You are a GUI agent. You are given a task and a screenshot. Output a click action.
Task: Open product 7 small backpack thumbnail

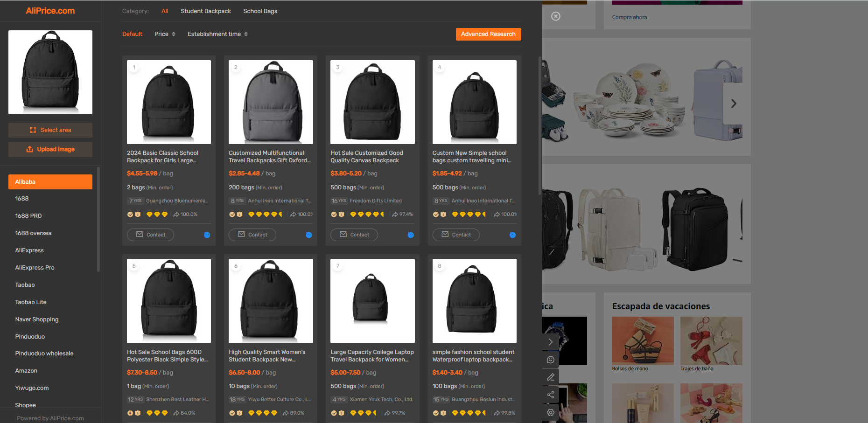coord(372,301)
